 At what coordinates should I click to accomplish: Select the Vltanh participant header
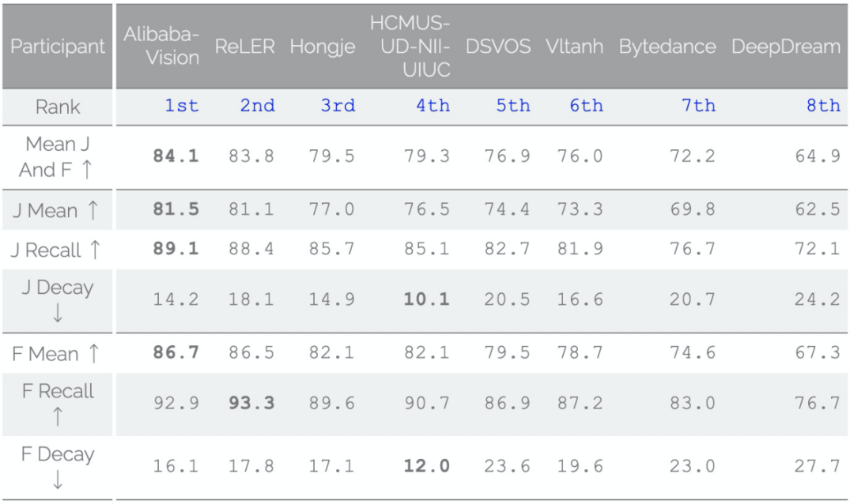coord(574,47)
